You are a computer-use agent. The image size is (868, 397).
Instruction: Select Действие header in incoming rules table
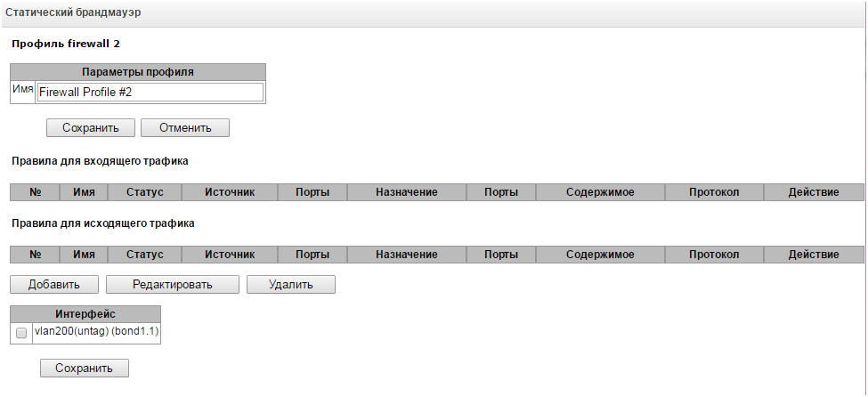[813, 191]
